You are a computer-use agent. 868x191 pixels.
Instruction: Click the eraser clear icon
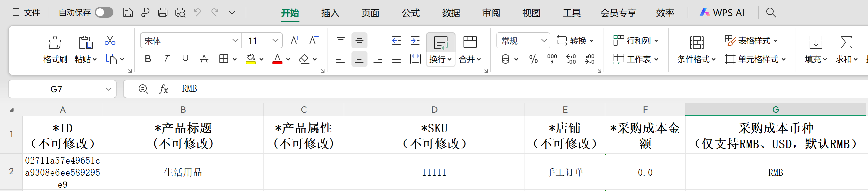(x=303, y=59)
